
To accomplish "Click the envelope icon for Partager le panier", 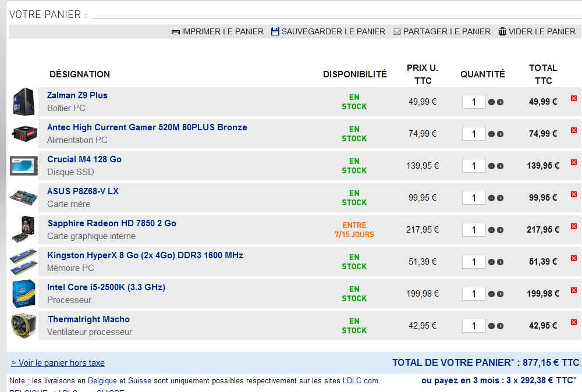I will click(x=397, y=31).
